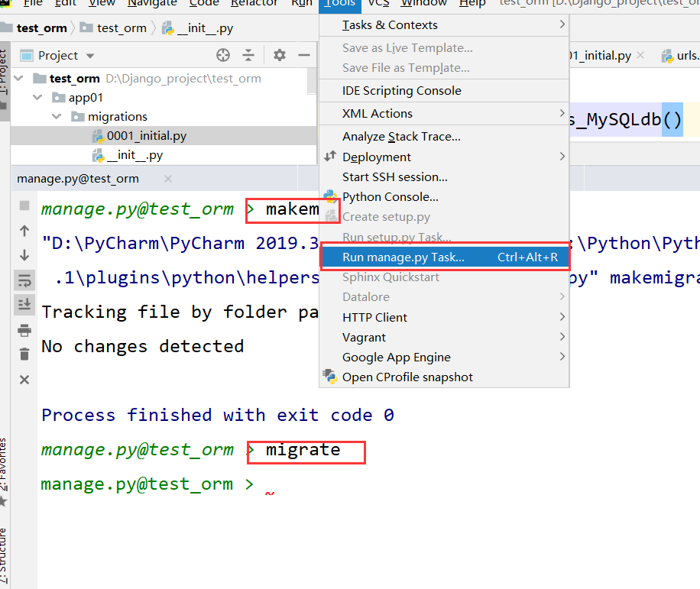Open Deployment submenu
This screenshot has height=589, width=700.
[x=444, y=157]
